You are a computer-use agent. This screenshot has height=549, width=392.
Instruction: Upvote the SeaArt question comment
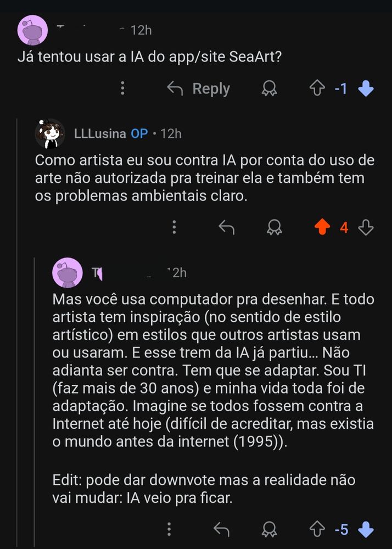point(317,88)
